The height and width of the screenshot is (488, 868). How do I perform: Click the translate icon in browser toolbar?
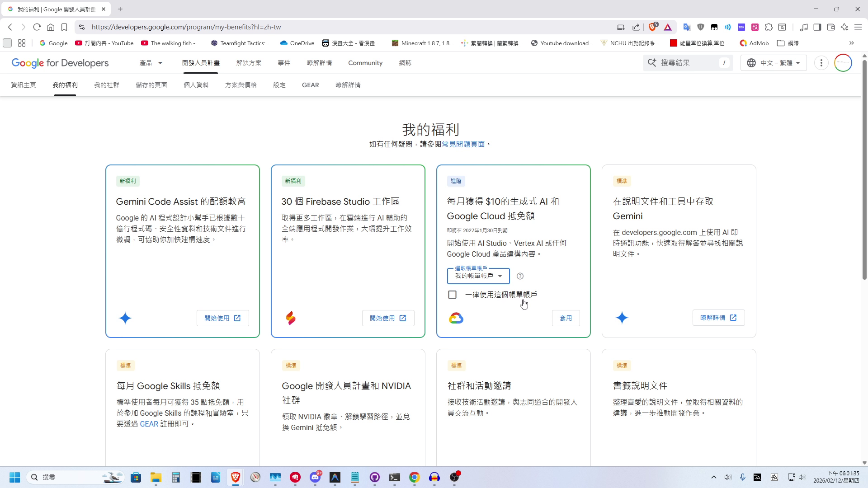pyautogui.click(x=687, y=27)
